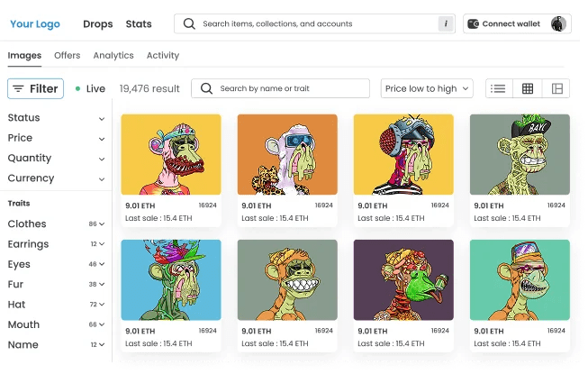Toggle the Live status indicator
The height and width of the screenshot is (374, 588).
click(90, 88)
